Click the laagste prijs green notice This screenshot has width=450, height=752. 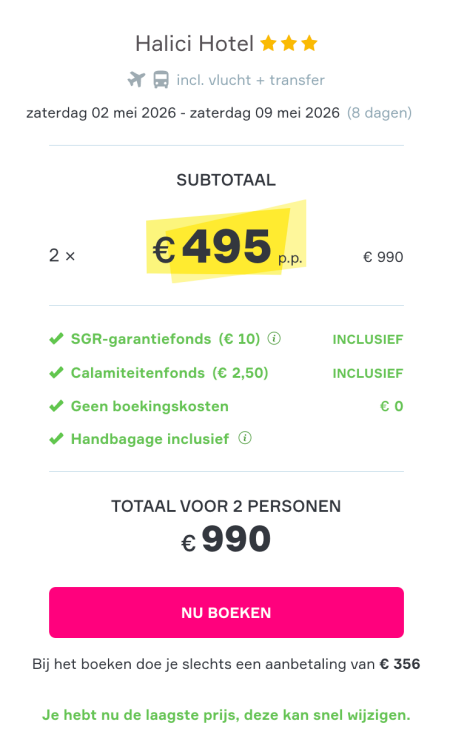(x=226, y=715)
